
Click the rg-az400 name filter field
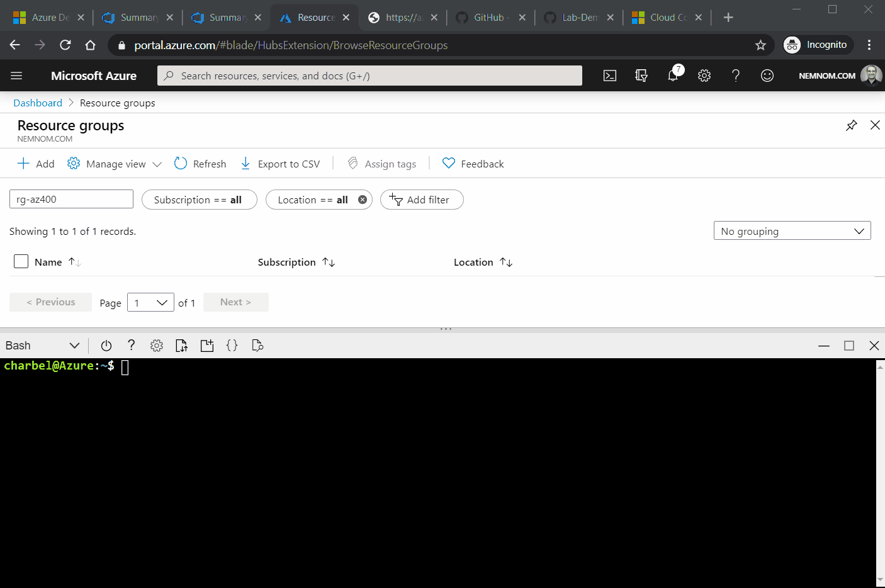pos(71,199)
